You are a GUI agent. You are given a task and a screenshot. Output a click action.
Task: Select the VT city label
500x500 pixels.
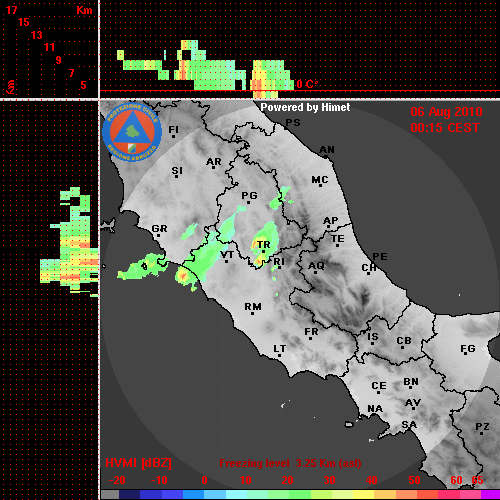(x=227, y=255)
